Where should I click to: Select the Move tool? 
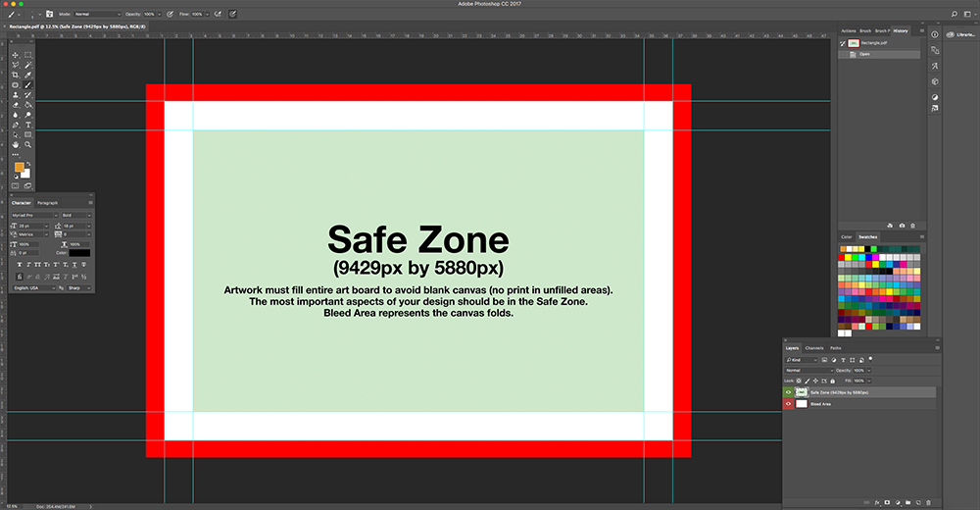click(16, 55)
